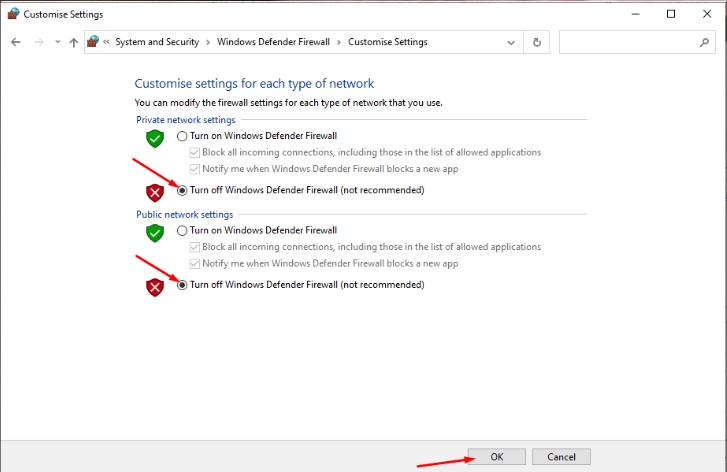Toggle private Notify me checkbox
This screenshot has height=472, width=727.
(195, 169)
